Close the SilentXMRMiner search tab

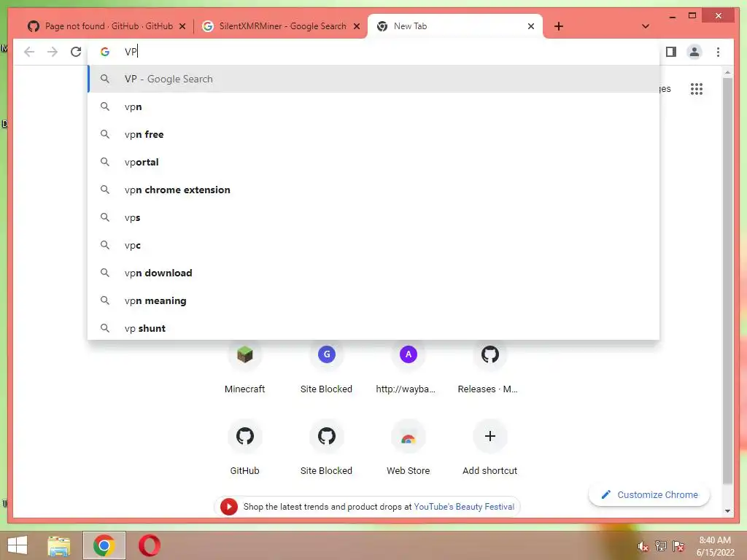[356, 27]
